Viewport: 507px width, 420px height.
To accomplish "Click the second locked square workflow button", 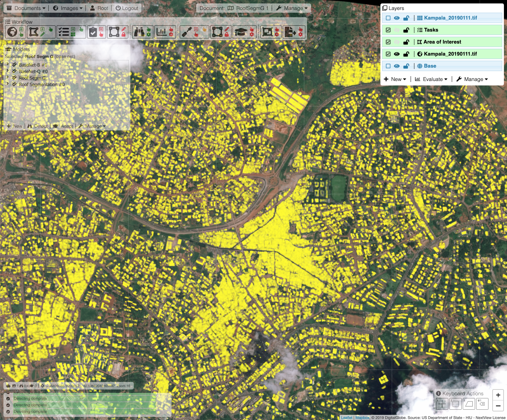I will (221, 32).
